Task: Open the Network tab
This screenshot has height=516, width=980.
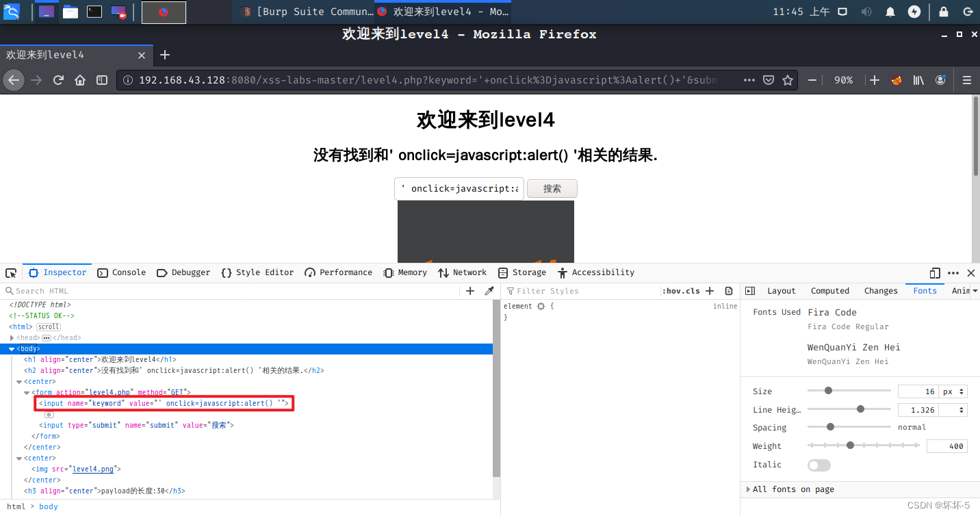Action: [x=463, y=272]
